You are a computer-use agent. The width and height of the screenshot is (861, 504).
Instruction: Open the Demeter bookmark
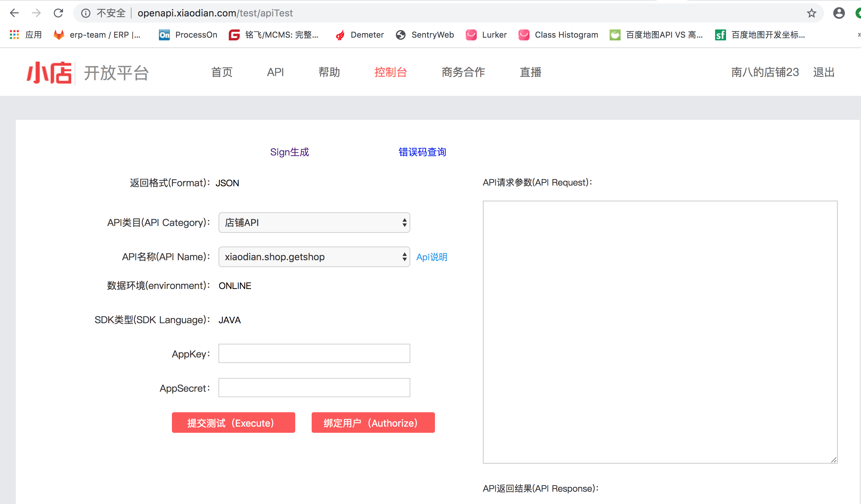pos(360,35)
